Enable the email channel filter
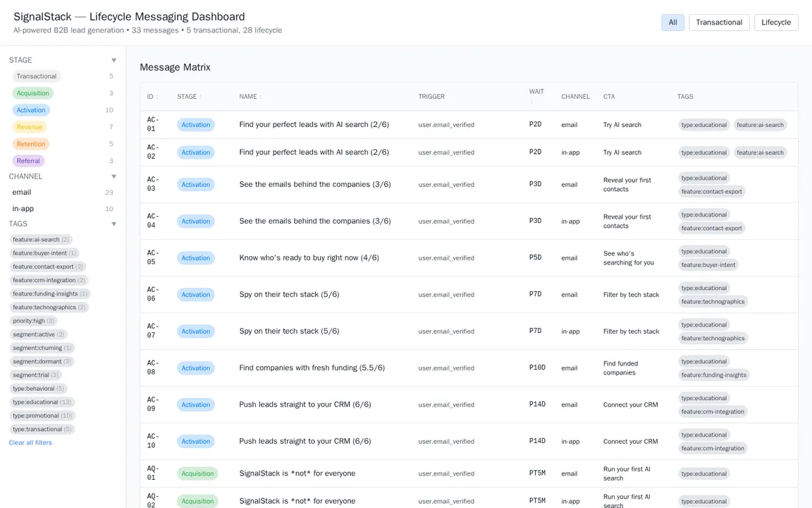The image size is (812, 508). [21, 192]
